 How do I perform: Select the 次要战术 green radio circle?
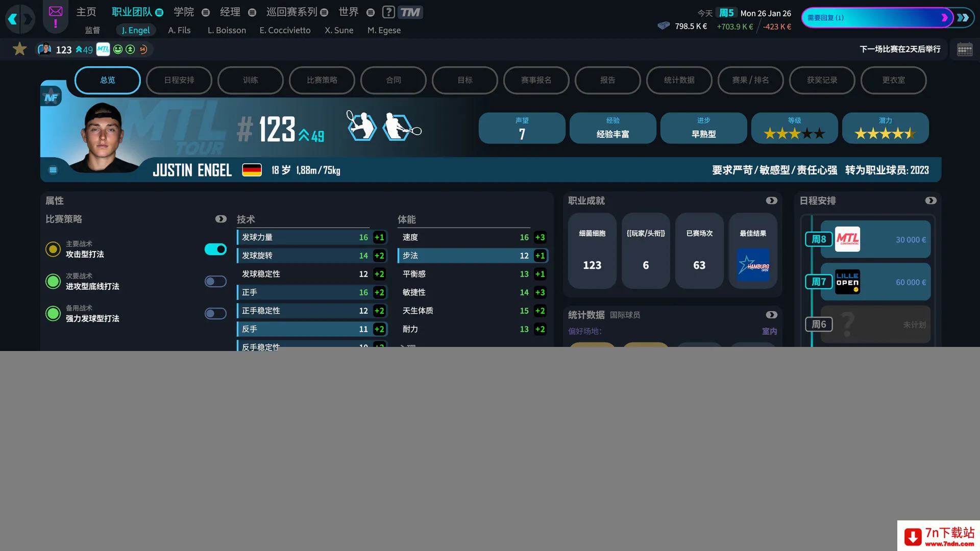pos(53,281)
